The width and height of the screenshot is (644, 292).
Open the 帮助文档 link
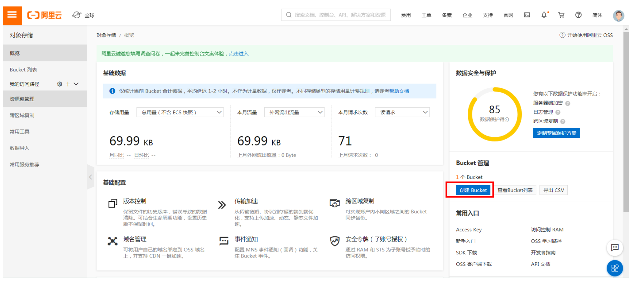399,91
